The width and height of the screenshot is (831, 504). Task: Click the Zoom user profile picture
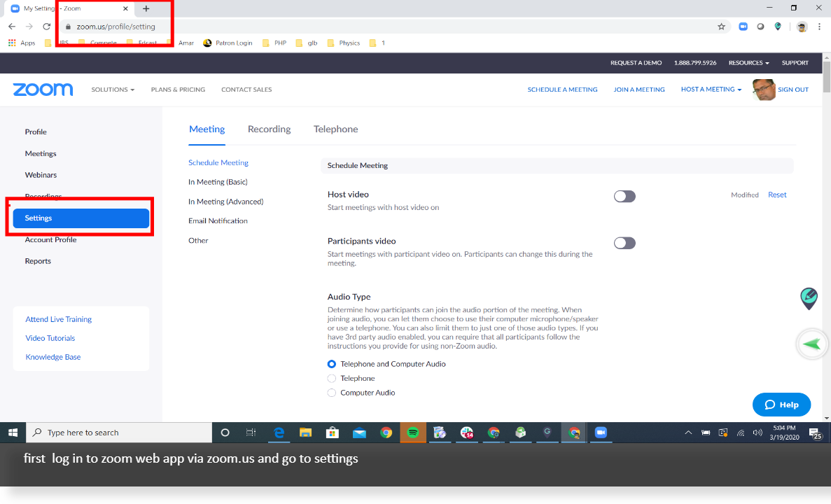[764, 90]
